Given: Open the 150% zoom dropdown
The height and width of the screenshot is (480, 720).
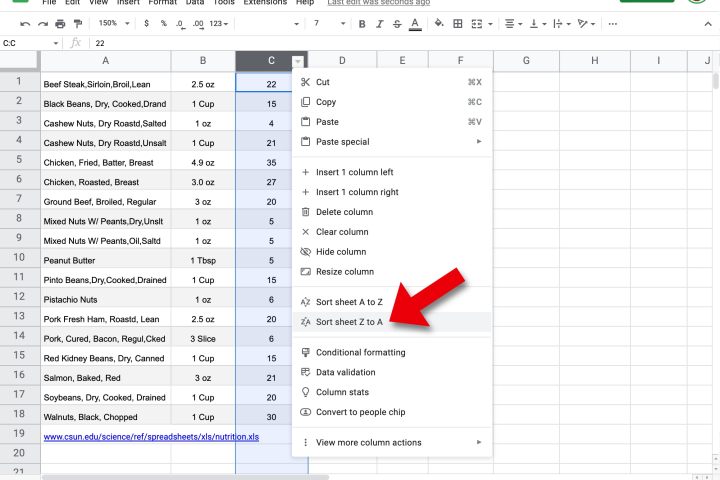Looking at the screenshot, I should click(114, 23).
